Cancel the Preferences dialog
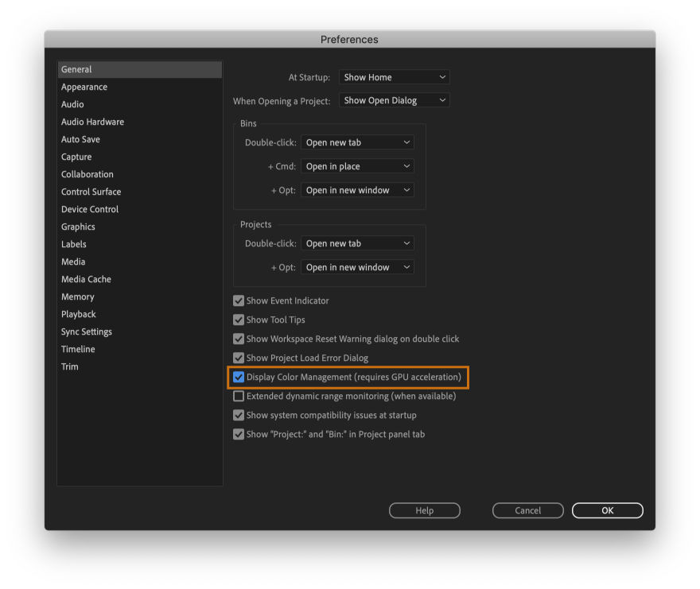This screenshot has height=589, width=700. point(527,510)
